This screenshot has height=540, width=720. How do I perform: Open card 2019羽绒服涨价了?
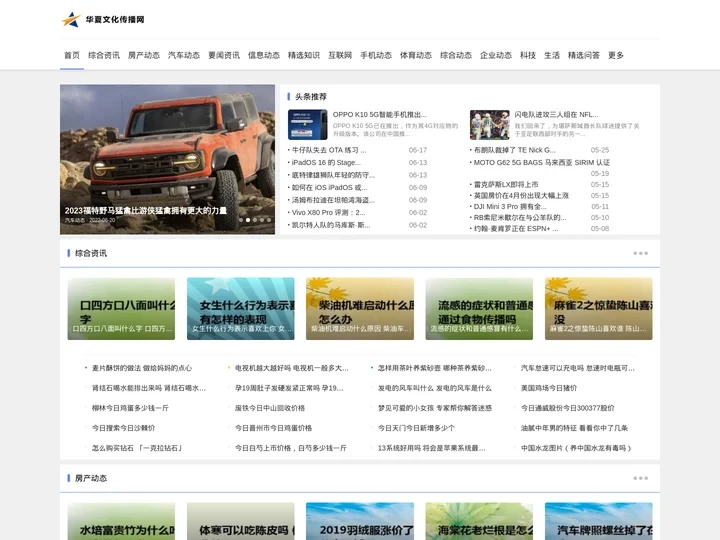click(360, 521)
